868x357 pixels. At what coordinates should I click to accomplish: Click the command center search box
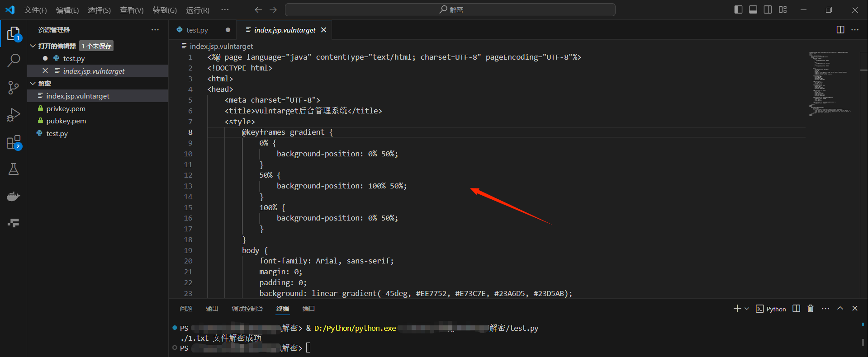(x=450, y=9)
